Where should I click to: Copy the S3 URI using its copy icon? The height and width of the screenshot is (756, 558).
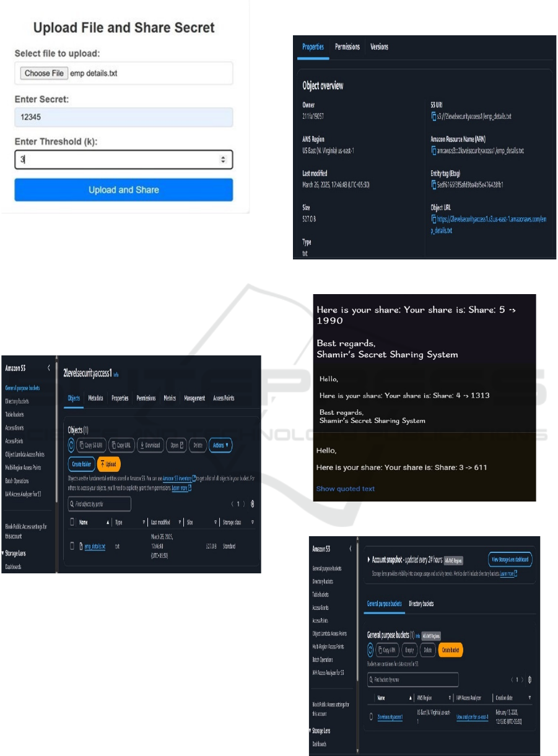tap(434, 116)
